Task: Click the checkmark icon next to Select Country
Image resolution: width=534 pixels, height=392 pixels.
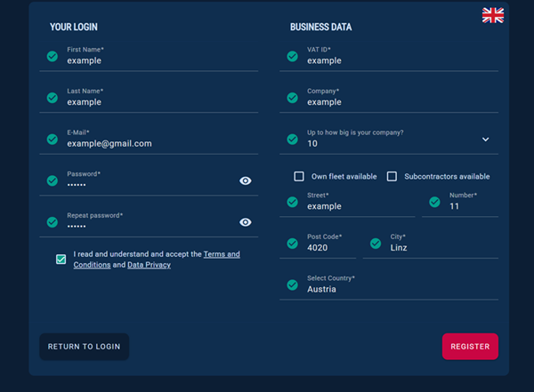Action: coord(292,284)
